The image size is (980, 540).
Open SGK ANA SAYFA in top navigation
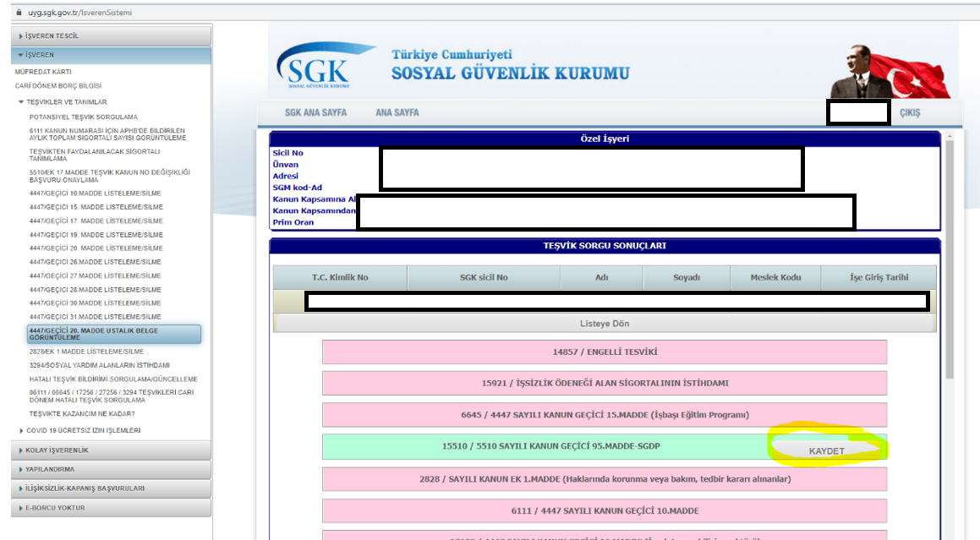tap(315, 112)
